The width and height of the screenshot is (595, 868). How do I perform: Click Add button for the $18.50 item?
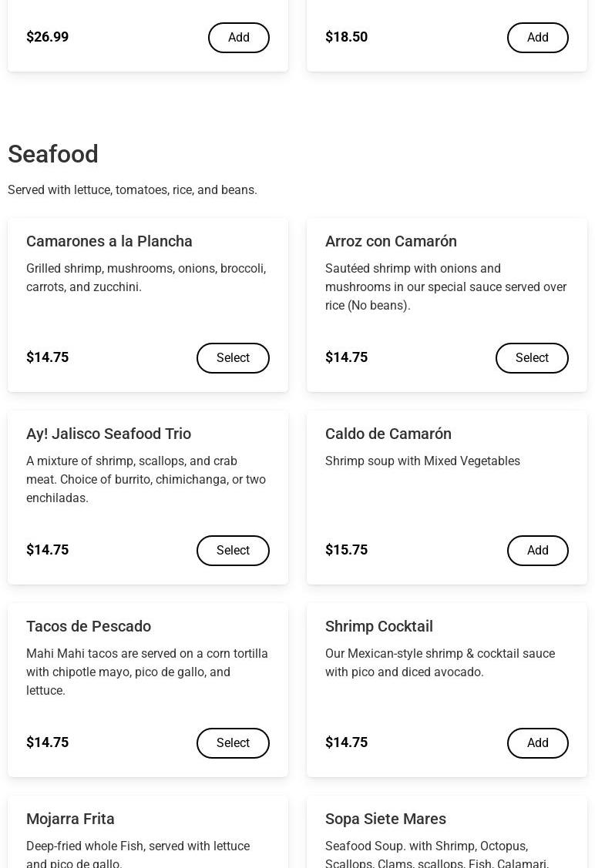click(x=537, y=38)
